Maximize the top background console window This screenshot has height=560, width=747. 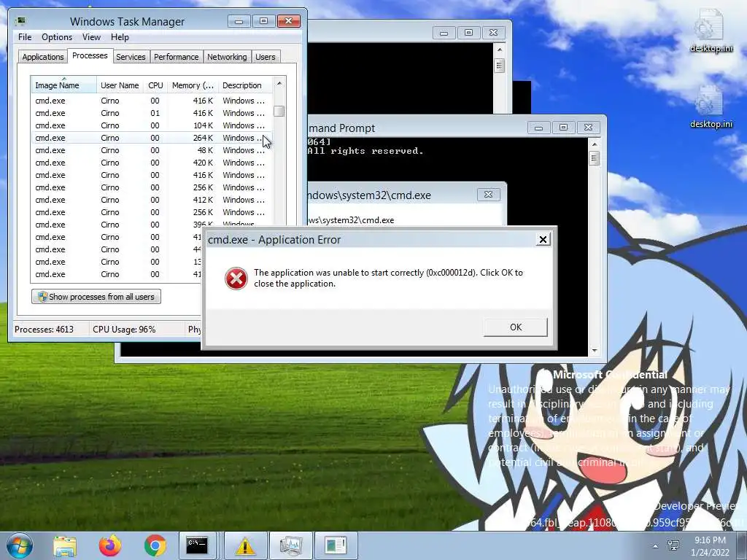pyautogui.click(x=469, y=33)
